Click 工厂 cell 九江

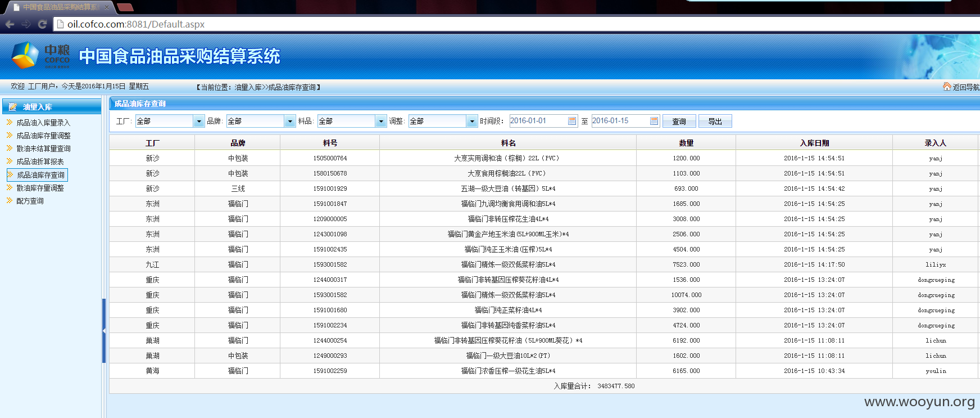click(152, 265)
